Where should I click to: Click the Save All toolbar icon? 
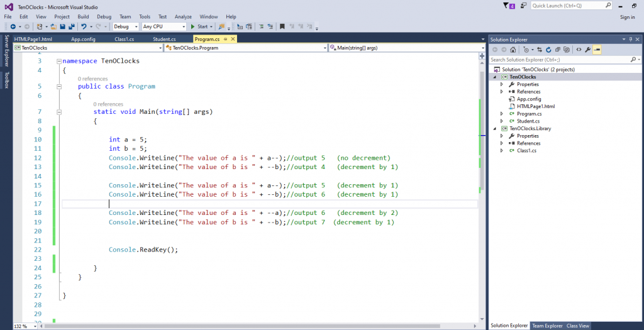72,26
